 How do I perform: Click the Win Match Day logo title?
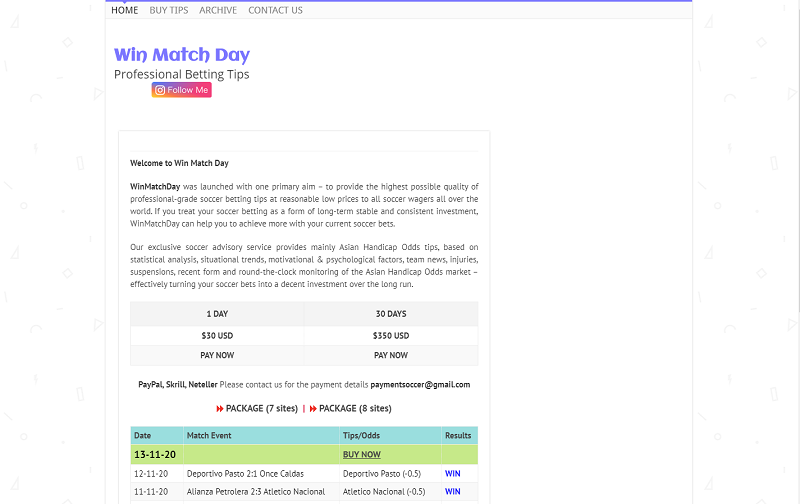coord(182,55)
